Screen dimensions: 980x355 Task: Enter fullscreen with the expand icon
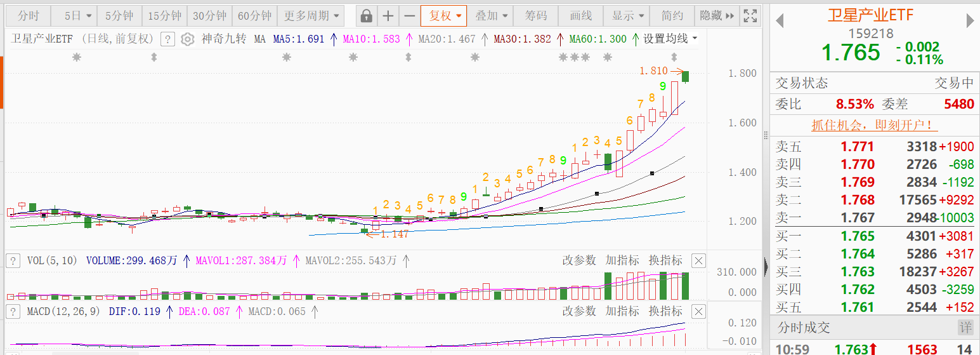(x=750, y=16)
